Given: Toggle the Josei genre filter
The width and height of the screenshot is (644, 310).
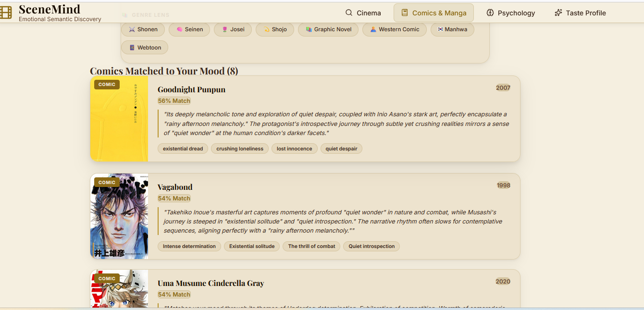Looking at the screenshot, I should pos(233,29).
